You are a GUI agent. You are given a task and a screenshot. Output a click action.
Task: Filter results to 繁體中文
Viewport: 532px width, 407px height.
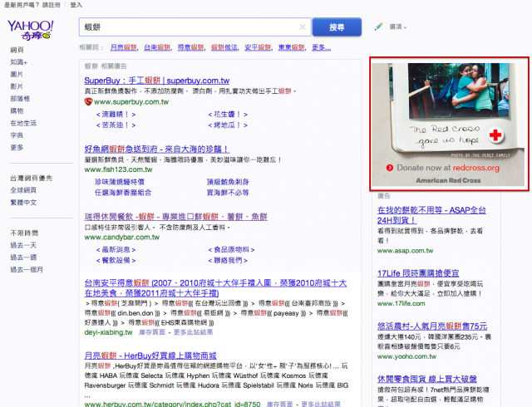point(23,203)
